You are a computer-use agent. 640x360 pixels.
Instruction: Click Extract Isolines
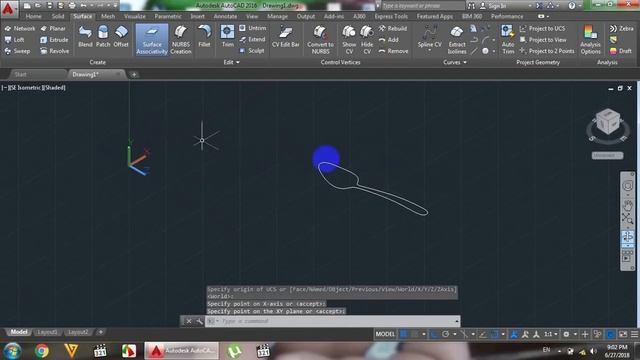pos(457,40)
